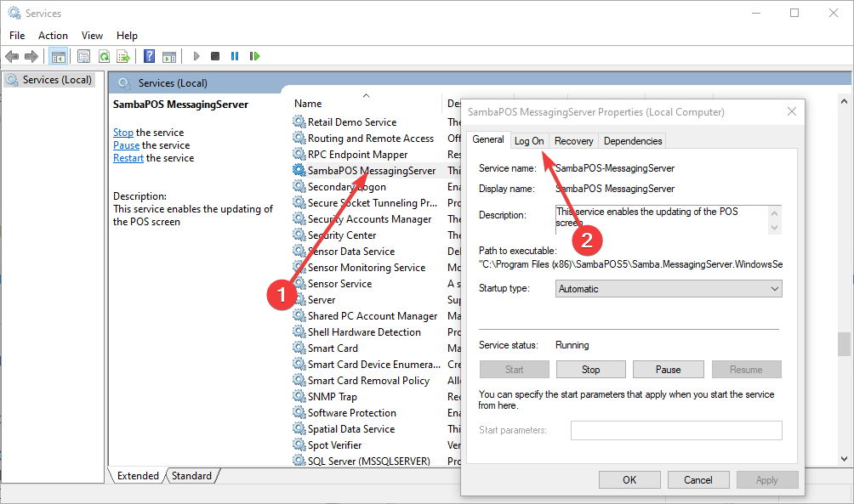The height and width of the screenshot is (504, 854).
Task: Click the Start Service play icon
Action: pos(196,56)
